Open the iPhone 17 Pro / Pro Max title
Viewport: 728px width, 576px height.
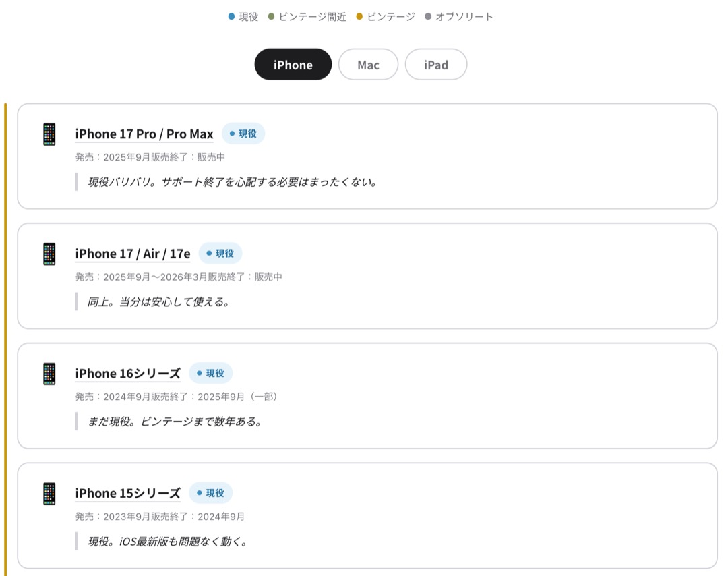coord(144,134)
